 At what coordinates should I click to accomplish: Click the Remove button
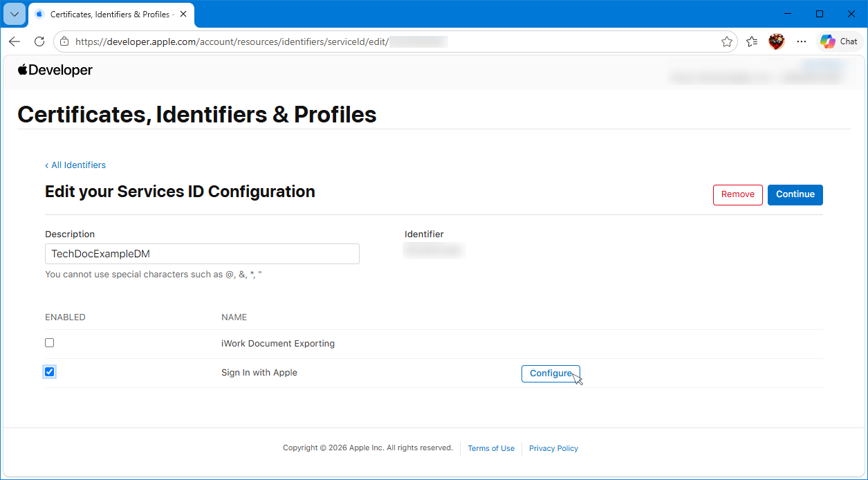pyautogui.click(x=738, y=194)
